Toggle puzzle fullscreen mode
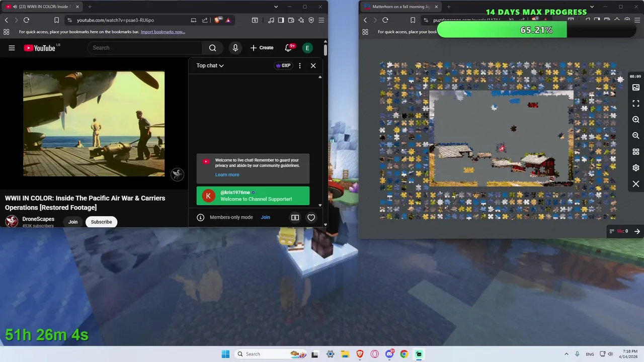The height and width of the screenshot is (362, 644). [x=636, y=103]
